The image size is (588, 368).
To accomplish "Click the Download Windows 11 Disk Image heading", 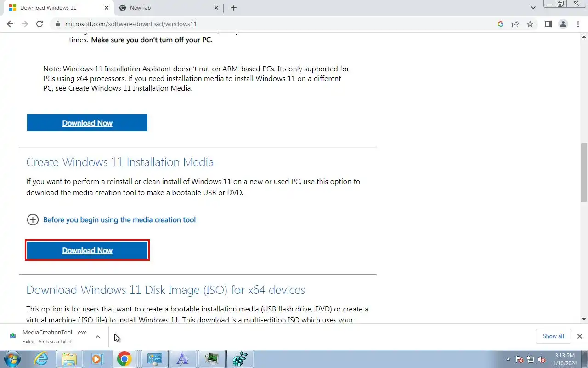I will (165, 290).
